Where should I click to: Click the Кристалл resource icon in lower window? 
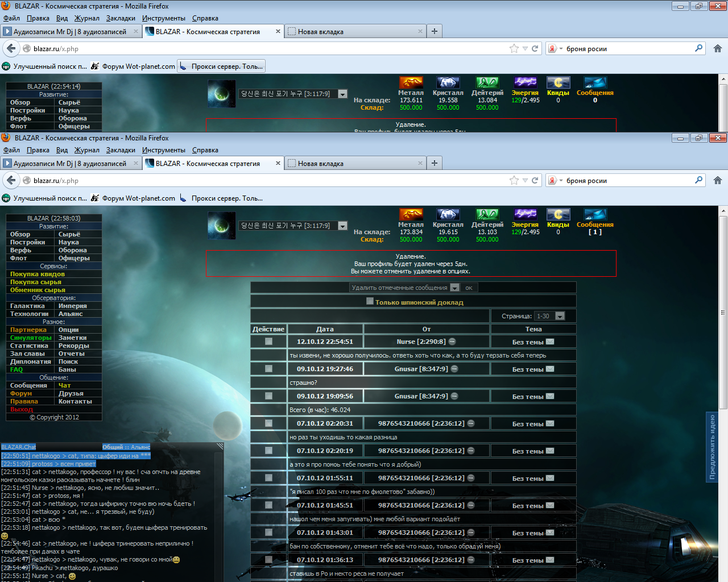(448, 214)
